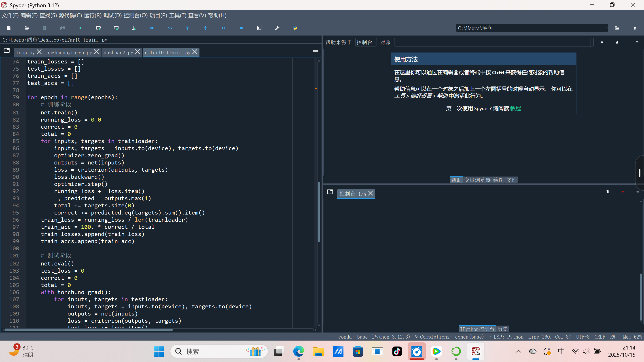Click the new file icon
This screenshot has height=362, width=644.
pyautogui.click(x=9, y=28)
